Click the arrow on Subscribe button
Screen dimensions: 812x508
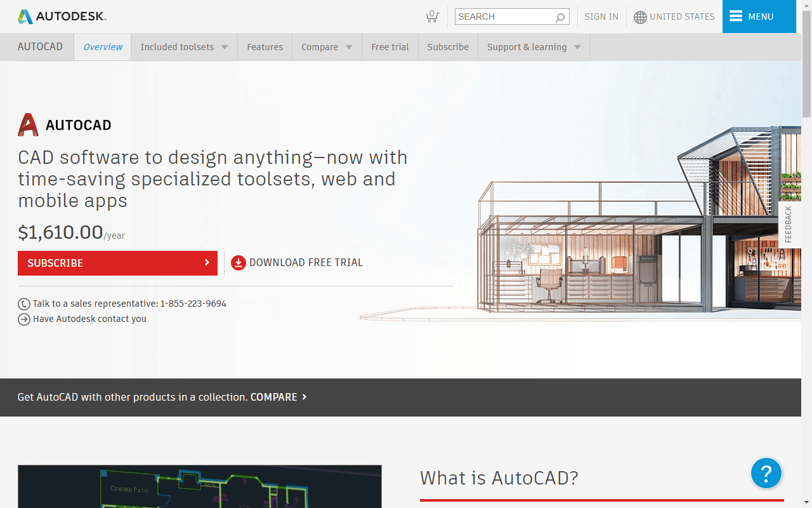click(x=207, y=262)
